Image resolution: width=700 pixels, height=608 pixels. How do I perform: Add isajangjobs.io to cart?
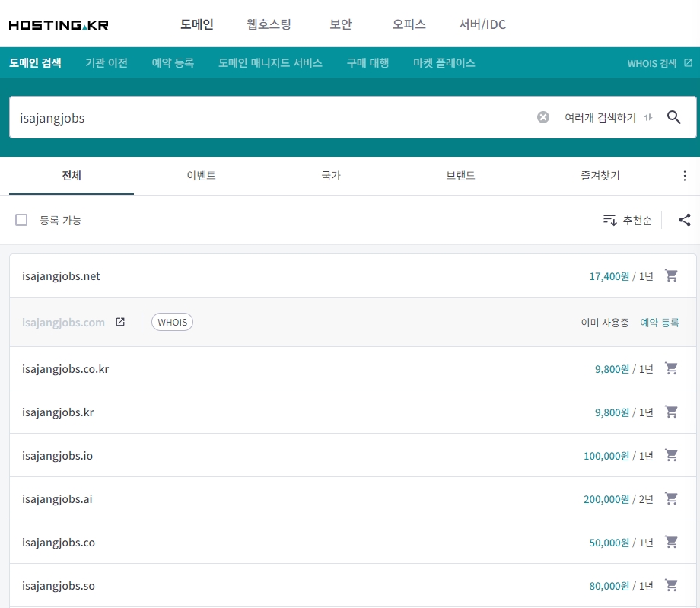tap(671, 455)
